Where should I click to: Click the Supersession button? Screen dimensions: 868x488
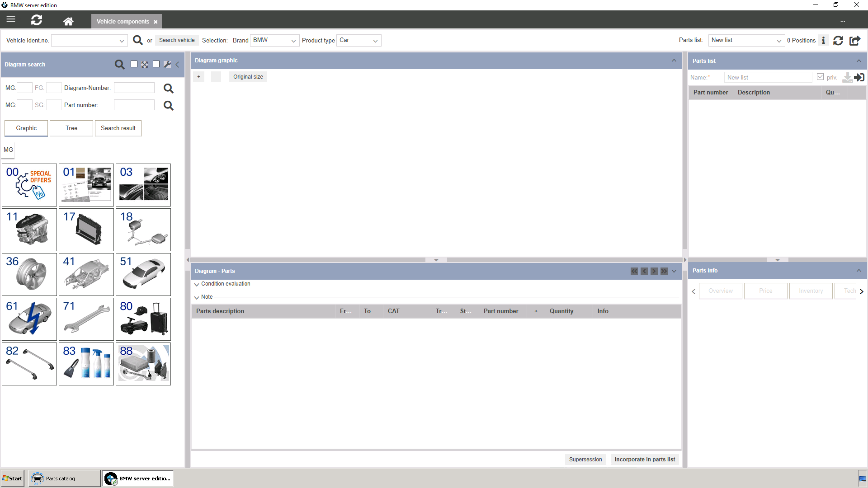(585, 460)
